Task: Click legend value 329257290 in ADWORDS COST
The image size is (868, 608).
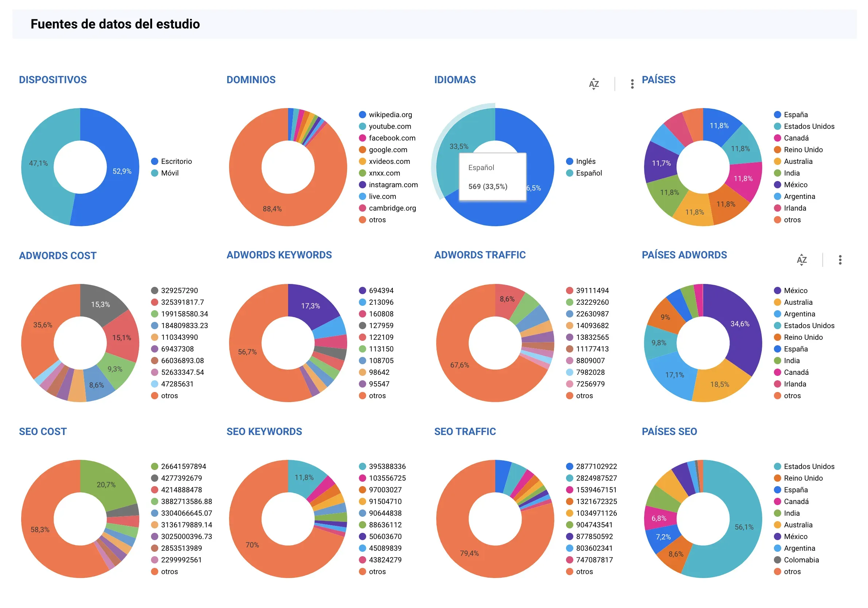Action: tap(174, 290)
